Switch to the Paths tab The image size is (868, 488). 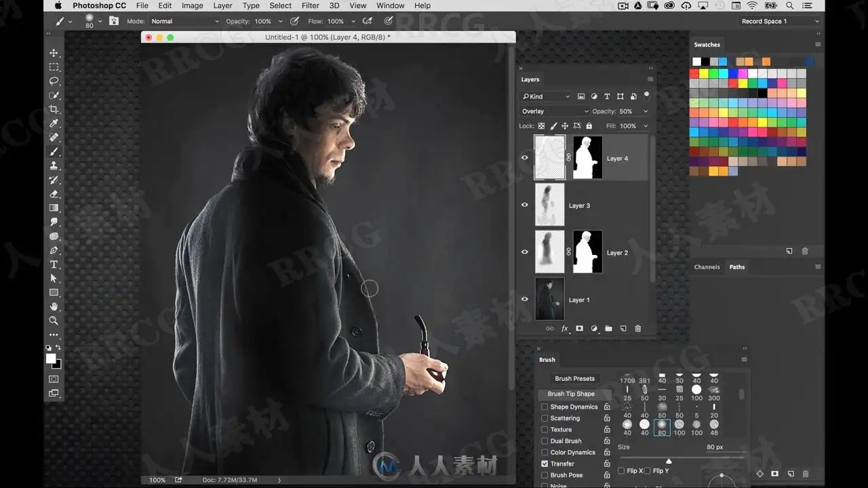pyautogui.click(x=737, y=267)
